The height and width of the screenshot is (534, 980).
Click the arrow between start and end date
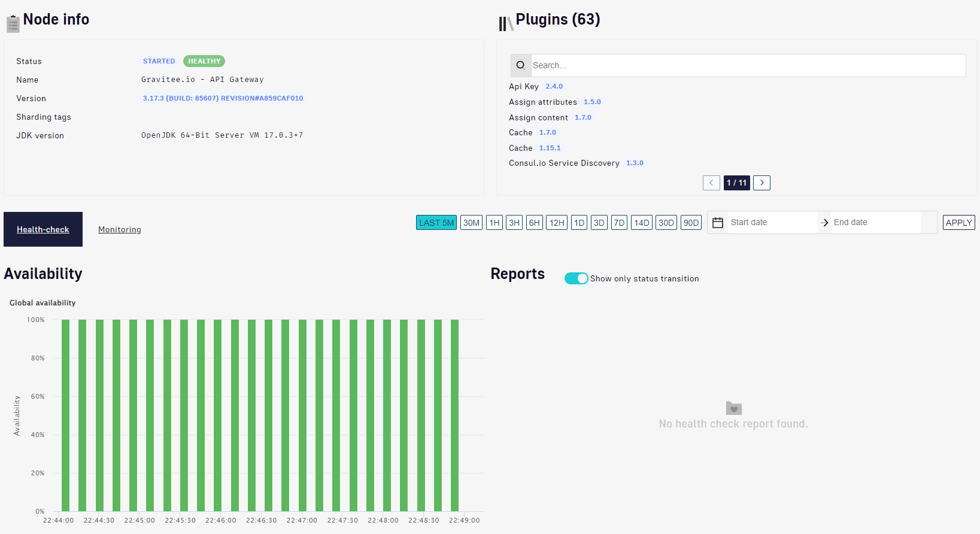pyautogui.click(x=824, y=223)
